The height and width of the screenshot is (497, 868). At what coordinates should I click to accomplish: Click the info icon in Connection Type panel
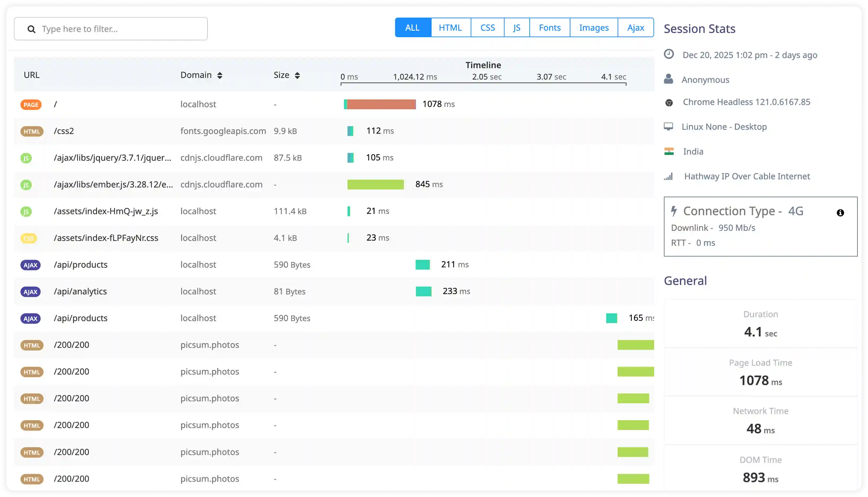[x=840, y=212]
